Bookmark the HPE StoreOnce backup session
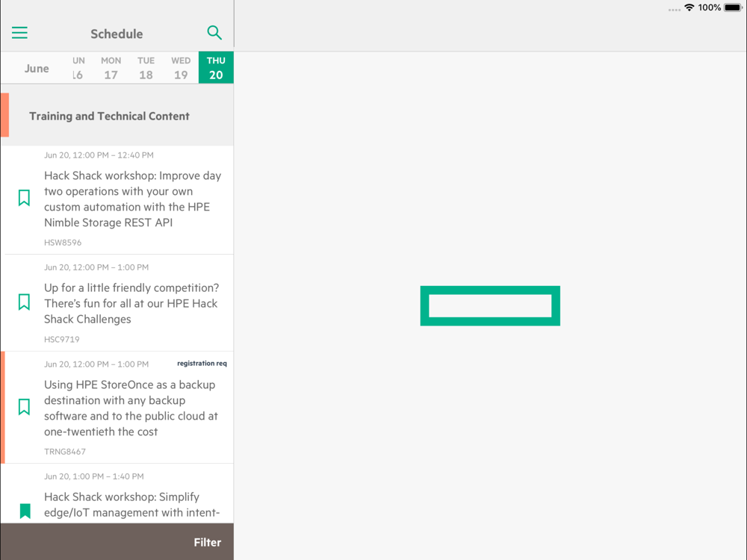This screenshot has height=560, width=747. click(24, 407)
